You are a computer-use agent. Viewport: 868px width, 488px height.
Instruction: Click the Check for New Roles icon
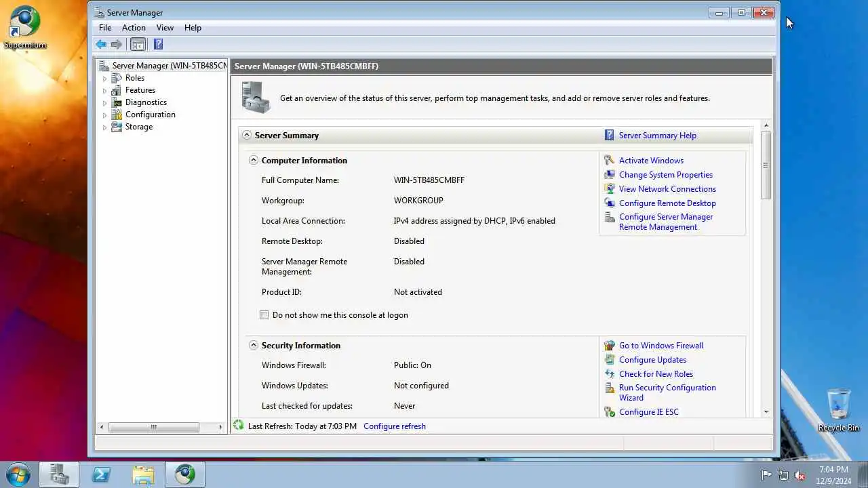pyautogui.click(x=609, y=374)
